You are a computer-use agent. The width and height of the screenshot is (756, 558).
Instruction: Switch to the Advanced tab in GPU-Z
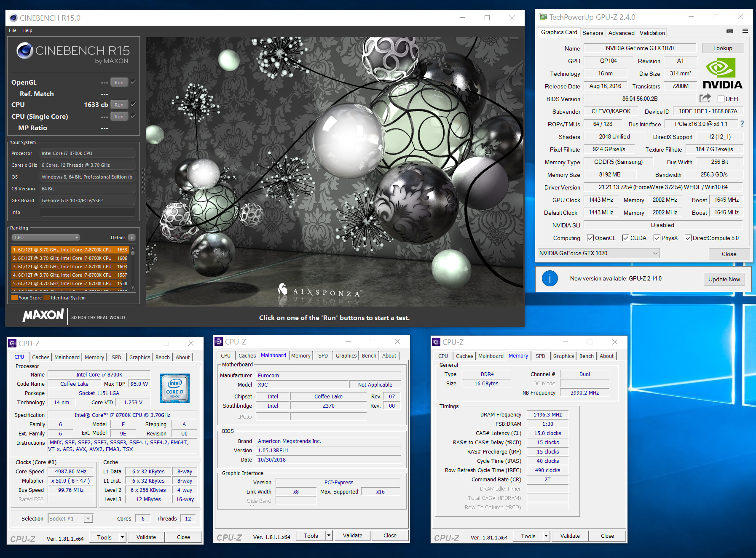pyautogui.click(x=621, y=33)
